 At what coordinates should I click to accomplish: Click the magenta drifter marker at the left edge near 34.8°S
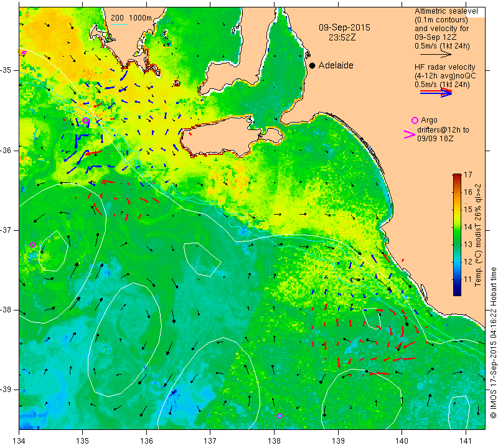23,53
